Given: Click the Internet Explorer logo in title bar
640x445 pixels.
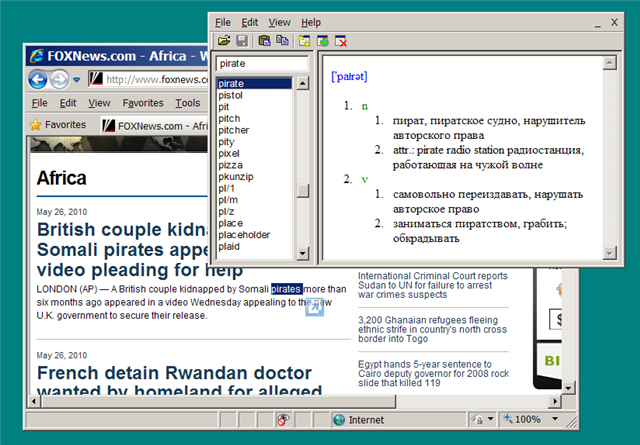Looking at the screenshot, I should (37, 56).
